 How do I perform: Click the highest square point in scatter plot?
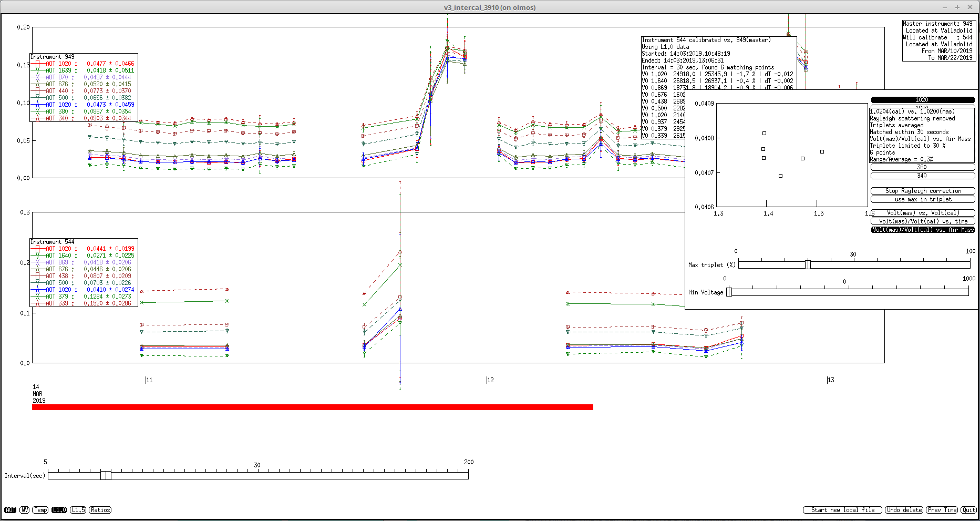(764, 134)
